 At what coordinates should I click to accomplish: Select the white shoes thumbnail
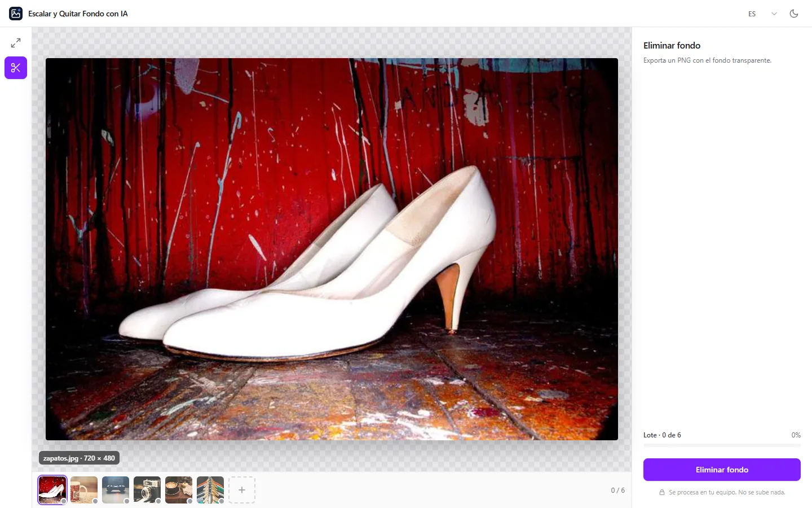52,490
